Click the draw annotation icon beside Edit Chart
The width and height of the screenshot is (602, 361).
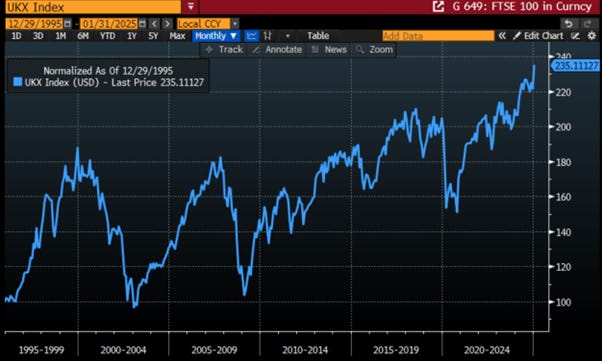575,36
